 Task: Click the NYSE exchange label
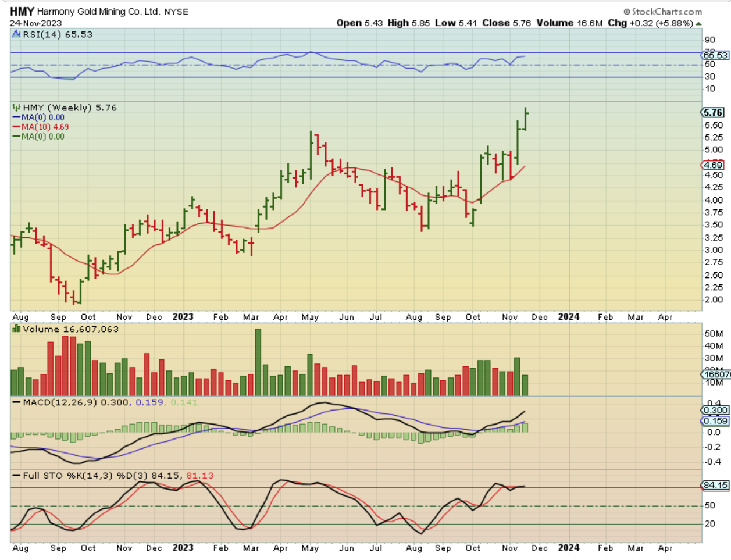click(176, 12)
